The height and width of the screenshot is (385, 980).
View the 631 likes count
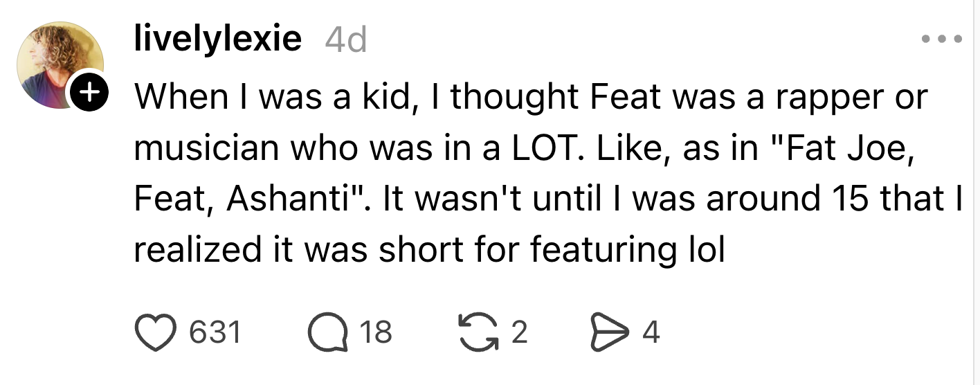click(215, 333)
